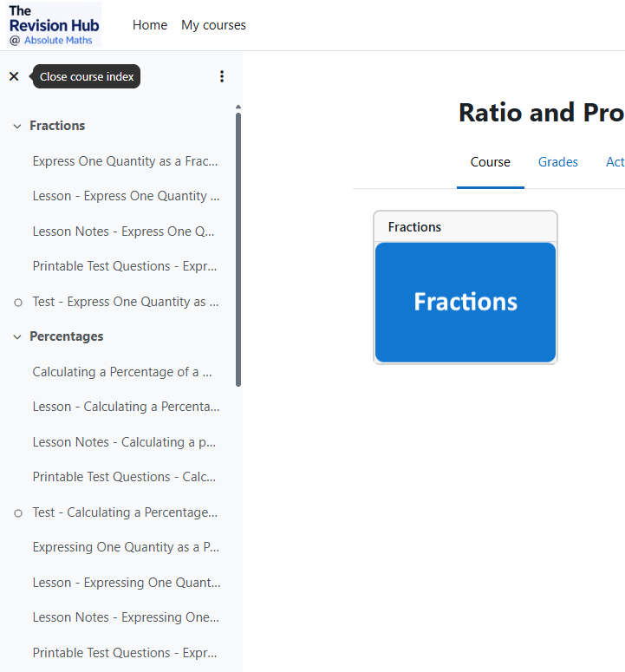Open Lesson Notes - Express One Q... item
This screenshot has width=625, height=672.
coord(123,232)
